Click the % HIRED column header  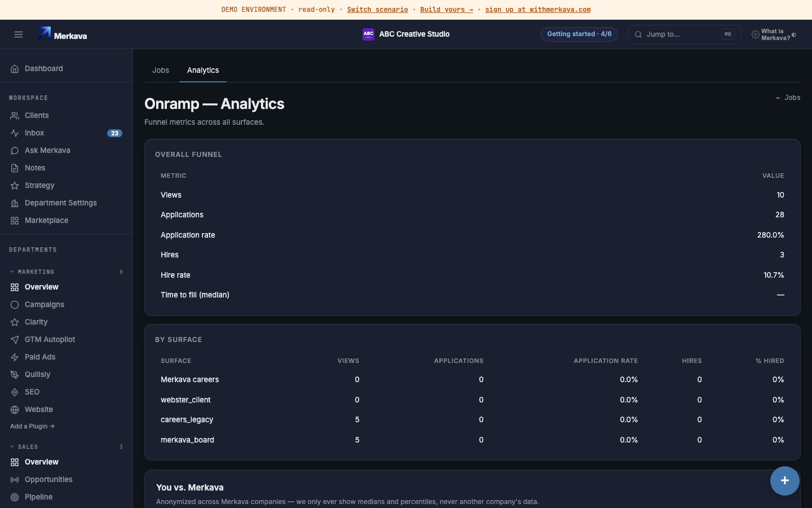770,361
